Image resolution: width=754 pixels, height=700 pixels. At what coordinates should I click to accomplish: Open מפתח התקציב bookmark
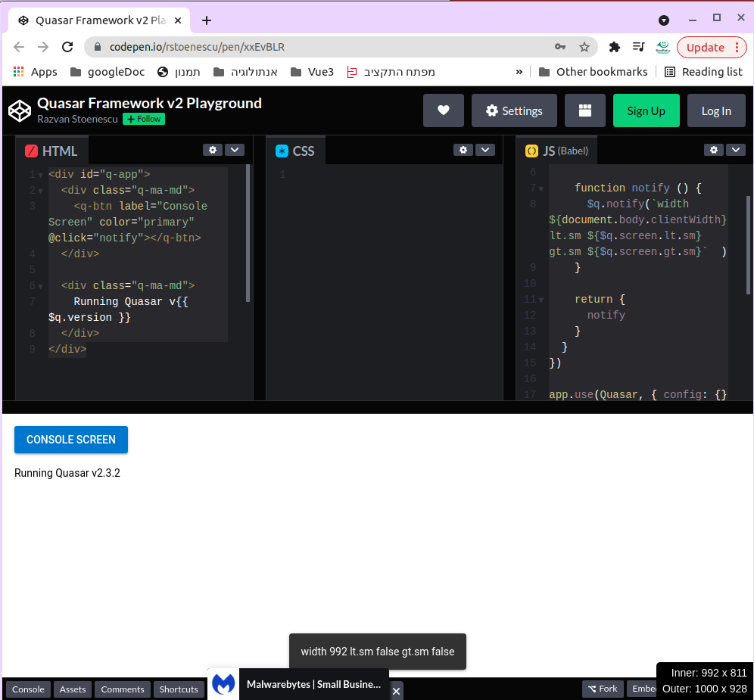coord(391,72)
